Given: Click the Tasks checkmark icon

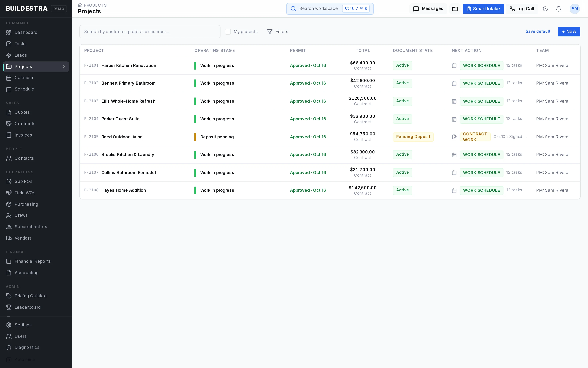Looking at the screenshot, I should coord(9,44).
